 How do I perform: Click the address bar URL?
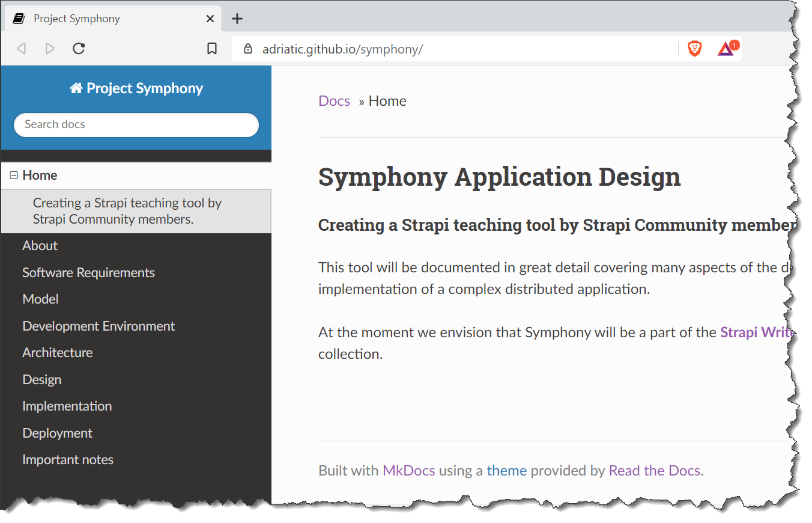tap(342, 49)
